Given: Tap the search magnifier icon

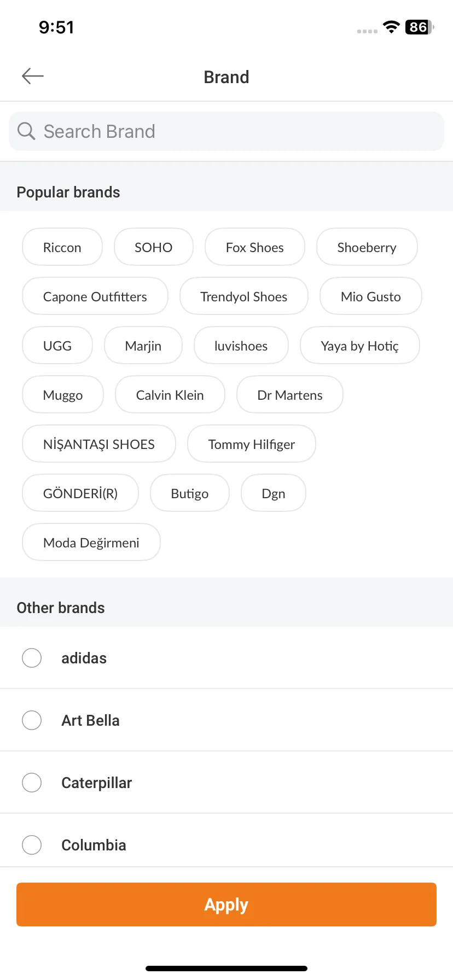Looking at the screenshot, I should 26,131.
